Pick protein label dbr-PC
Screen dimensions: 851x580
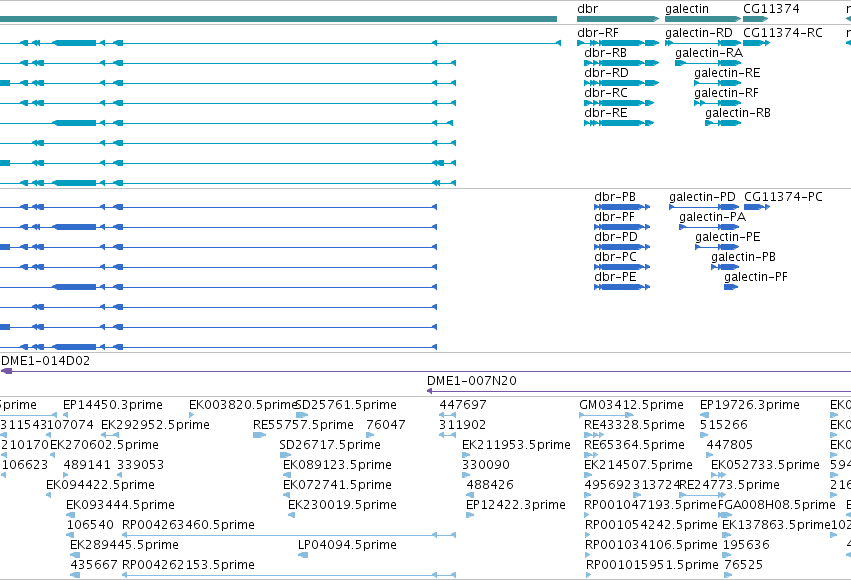(615, 257)
